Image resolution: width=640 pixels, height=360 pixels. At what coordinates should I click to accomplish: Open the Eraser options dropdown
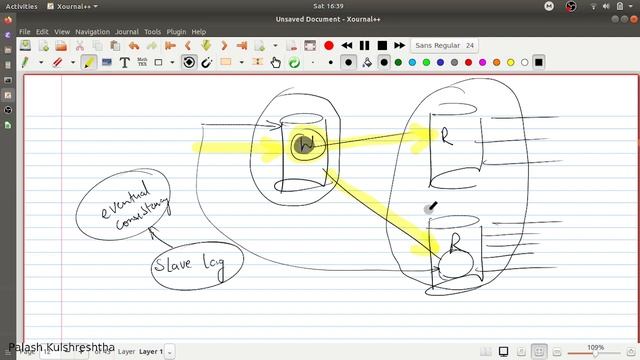click(73, 62)
